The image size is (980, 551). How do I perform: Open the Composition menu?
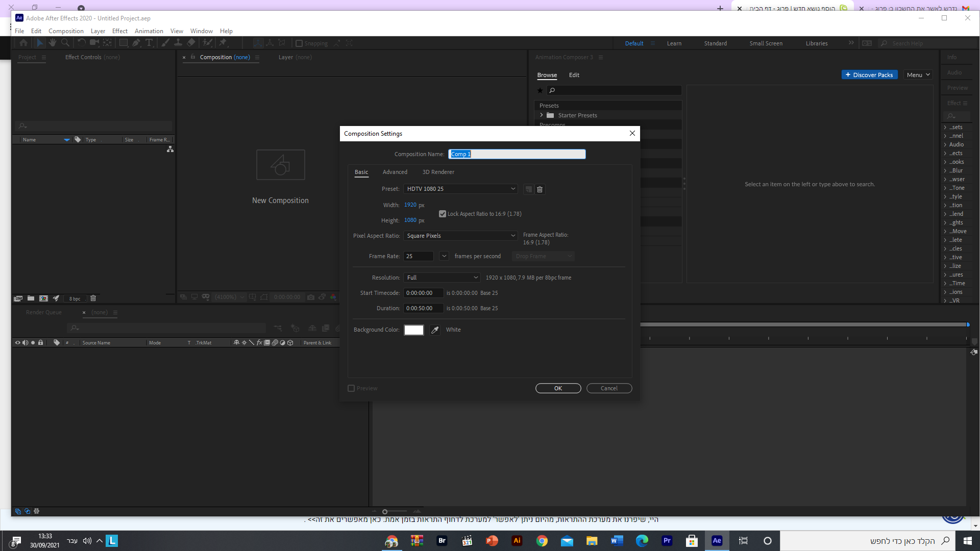(66, 31)
